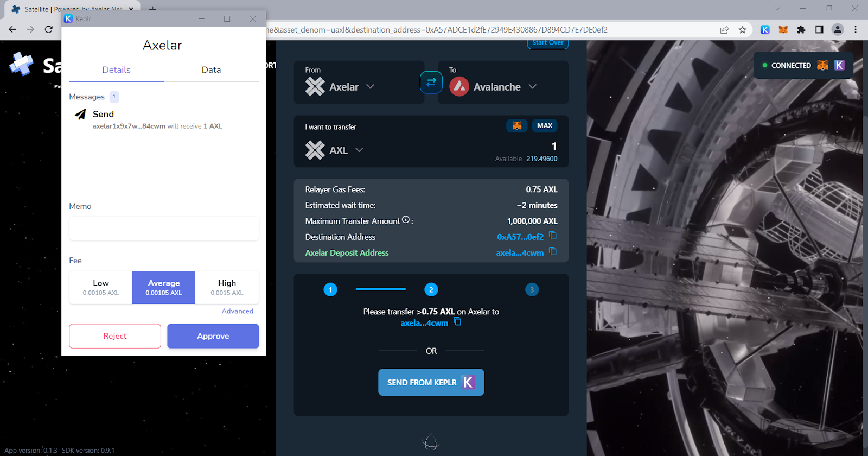
Task: Click step 3 in the progress tracker
Action: 532,290
